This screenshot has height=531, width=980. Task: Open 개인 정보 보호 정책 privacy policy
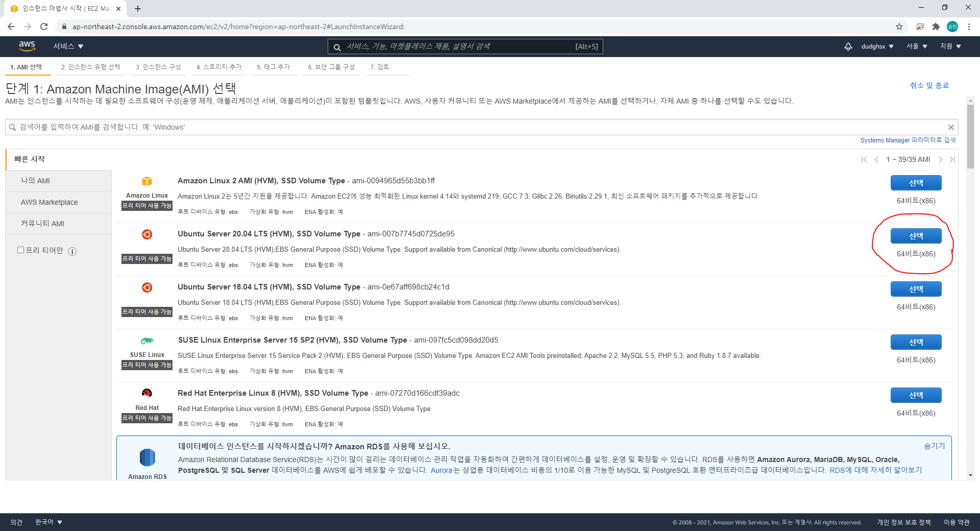904,522
